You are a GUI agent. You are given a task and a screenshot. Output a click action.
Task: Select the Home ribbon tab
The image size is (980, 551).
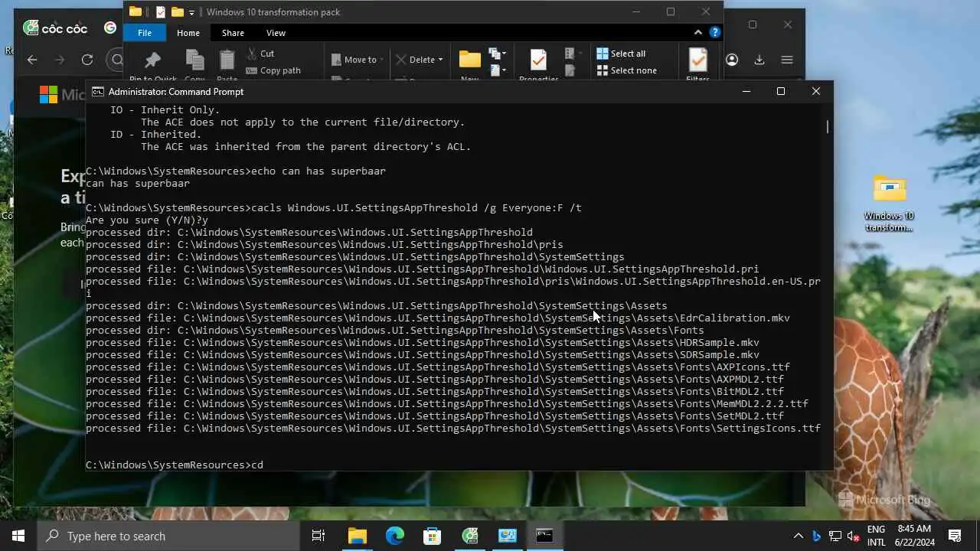[188, 33]
